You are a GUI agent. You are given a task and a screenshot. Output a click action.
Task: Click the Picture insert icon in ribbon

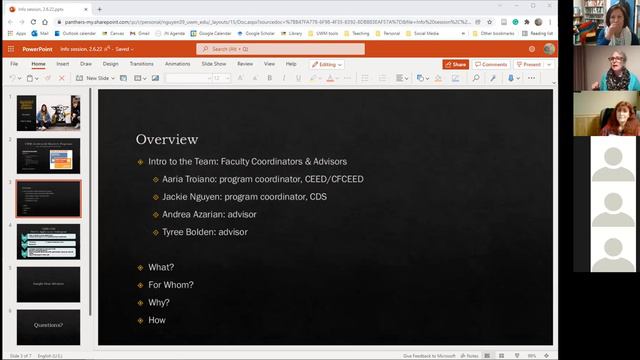[x=156, y=78]
